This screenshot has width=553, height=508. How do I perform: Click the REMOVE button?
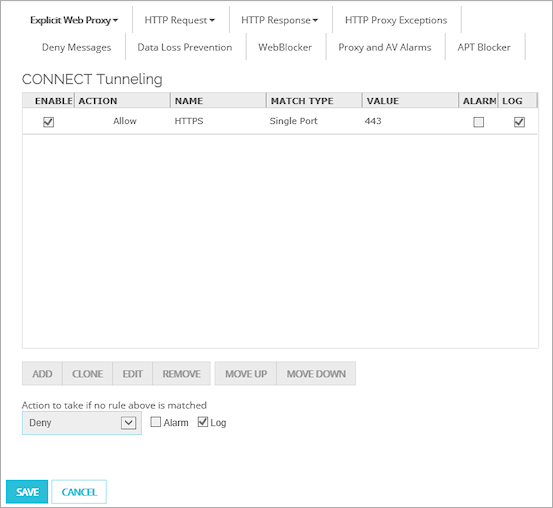(x=182, y=374)
